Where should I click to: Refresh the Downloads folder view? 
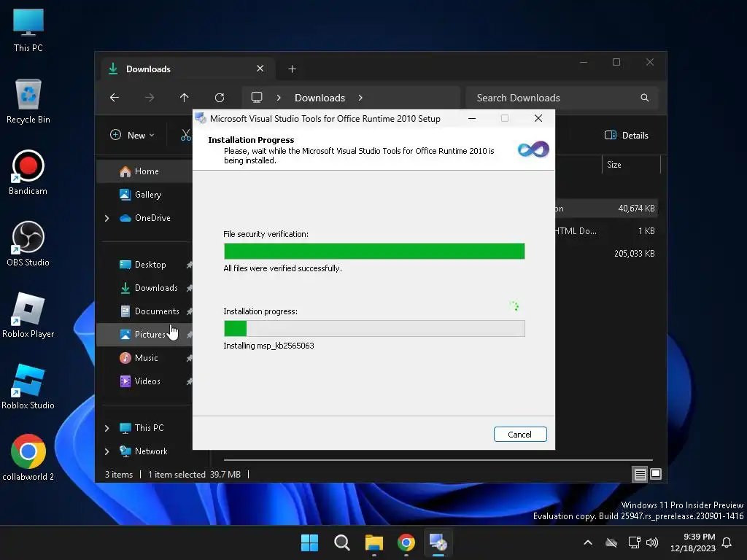[x=219, y=98]
